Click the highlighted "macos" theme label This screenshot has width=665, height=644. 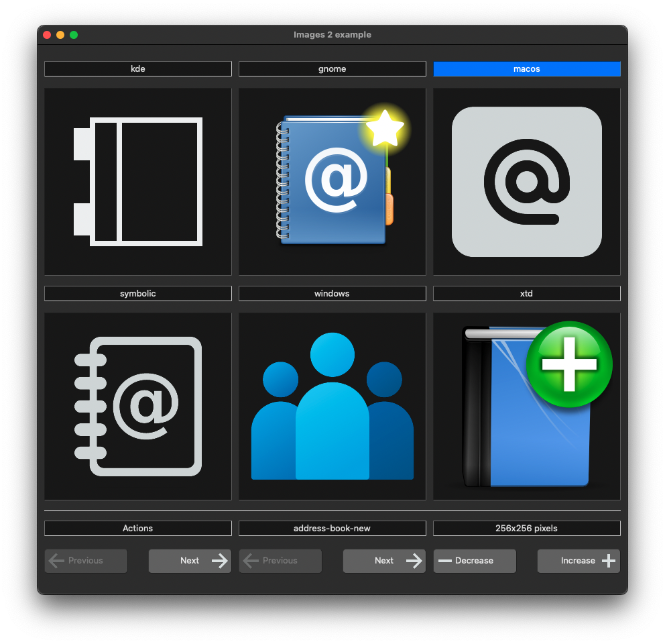[527, 69]
